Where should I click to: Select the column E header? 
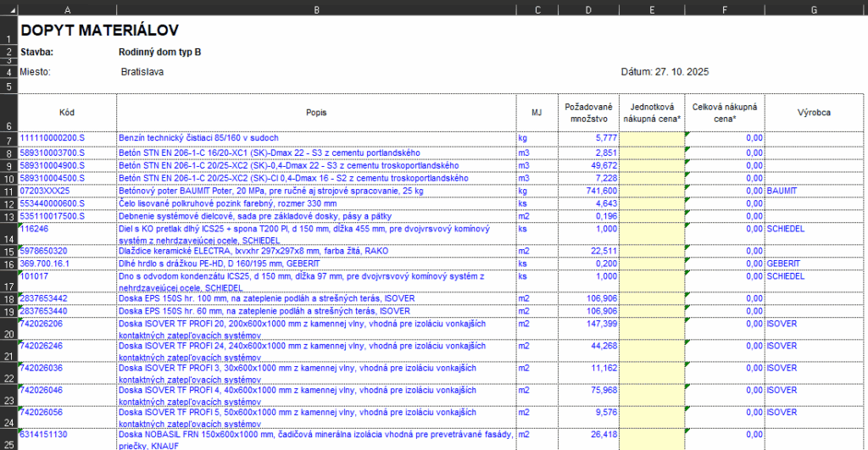[650, 8]
